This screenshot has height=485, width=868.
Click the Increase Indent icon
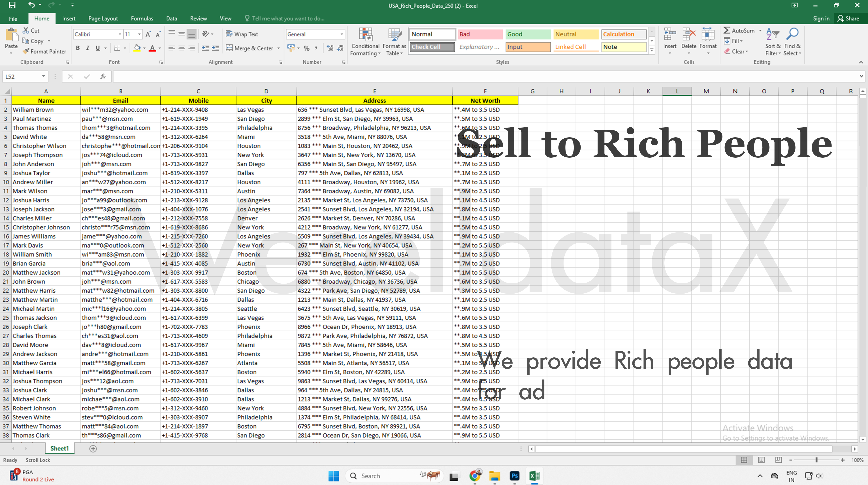[x=215, y=48]
